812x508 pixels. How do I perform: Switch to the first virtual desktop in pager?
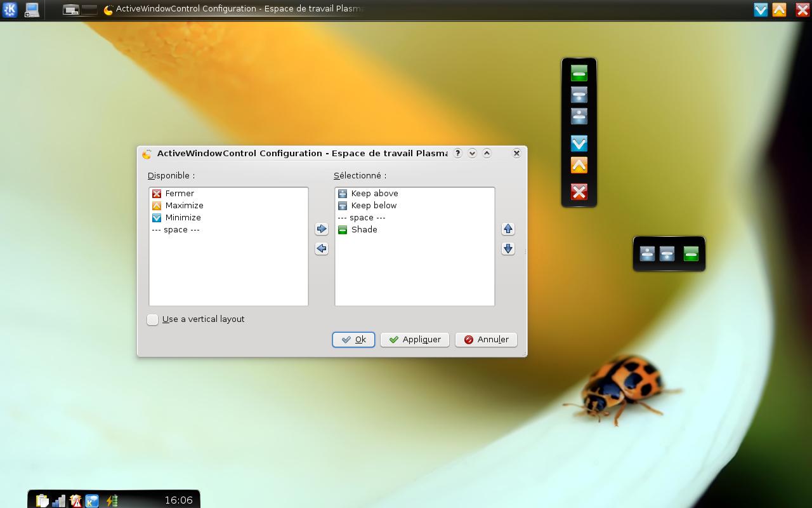point(71,10)
